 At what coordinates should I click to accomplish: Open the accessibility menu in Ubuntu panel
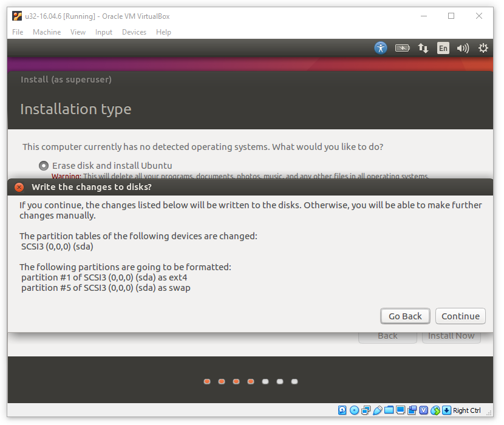pyautogui.click(x=381, y=48)
